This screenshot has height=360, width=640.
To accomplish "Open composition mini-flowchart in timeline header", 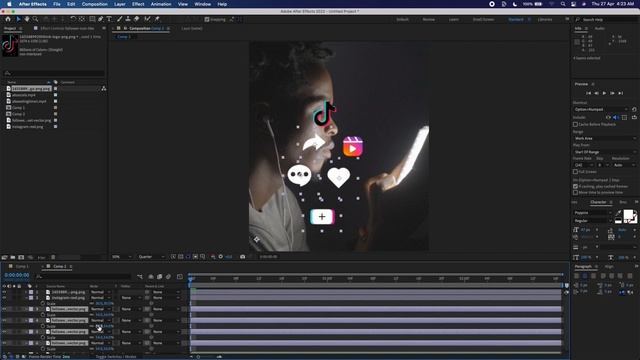I will [140, 277].
